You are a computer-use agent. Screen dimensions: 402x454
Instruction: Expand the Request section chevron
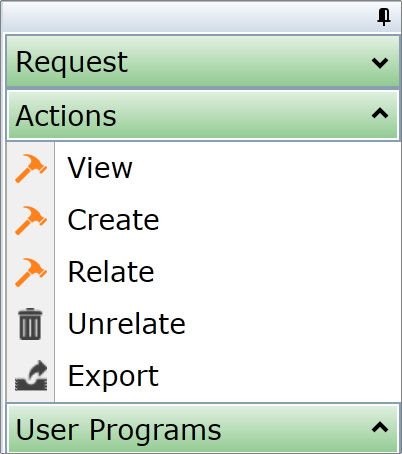point(380,62)
